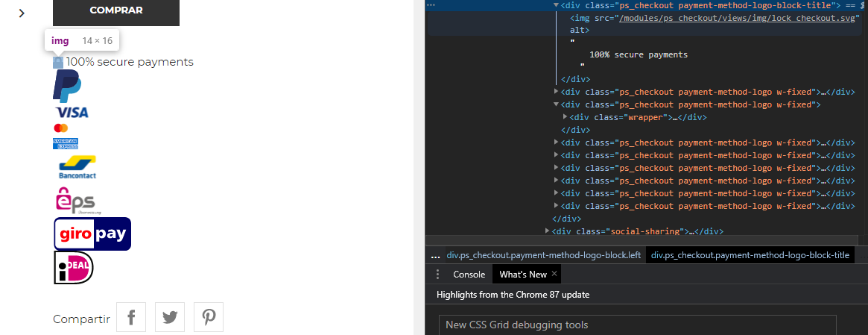The width and height of the screenshot is (868, 335).
Task: Expand the social-sharing div node
Action: point(548,231)
